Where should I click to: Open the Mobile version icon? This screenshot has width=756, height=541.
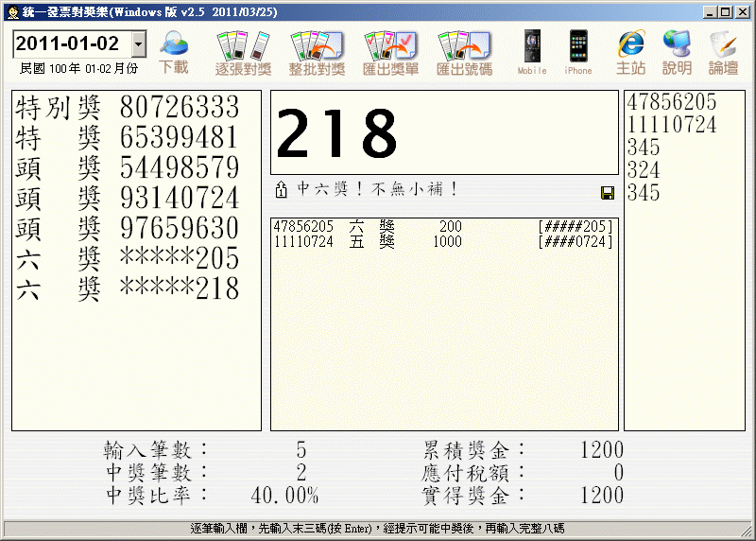[532, 52]
